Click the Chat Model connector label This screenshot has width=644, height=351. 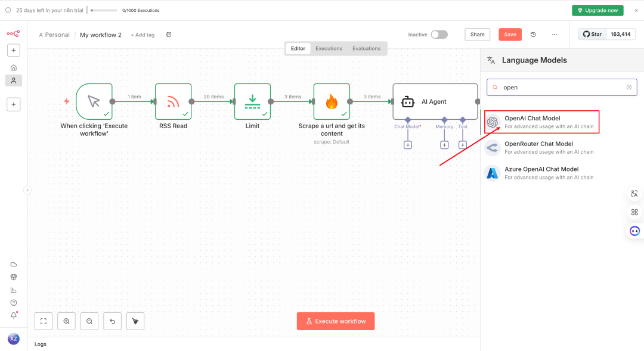407,126
